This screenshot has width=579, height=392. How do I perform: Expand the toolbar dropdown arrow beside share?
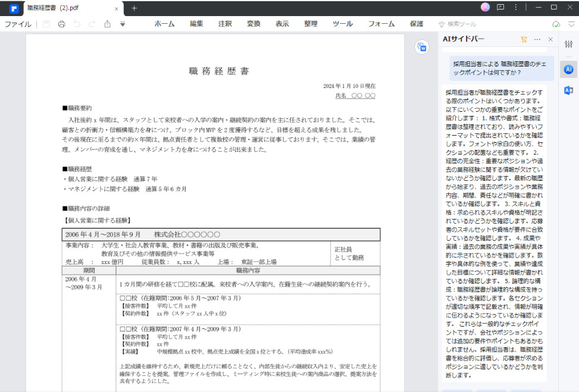[123, 24]
